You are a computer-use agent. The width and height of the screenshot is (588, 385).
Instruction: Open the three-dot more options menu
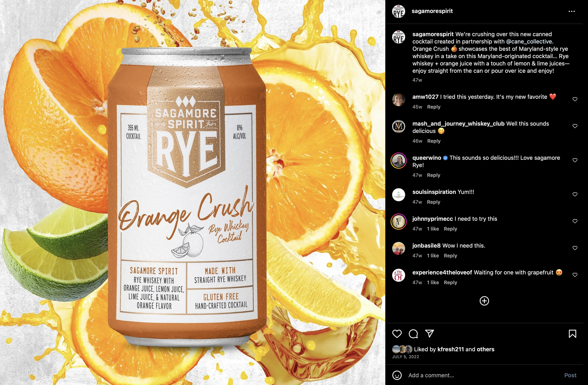(x=572, y=11)
